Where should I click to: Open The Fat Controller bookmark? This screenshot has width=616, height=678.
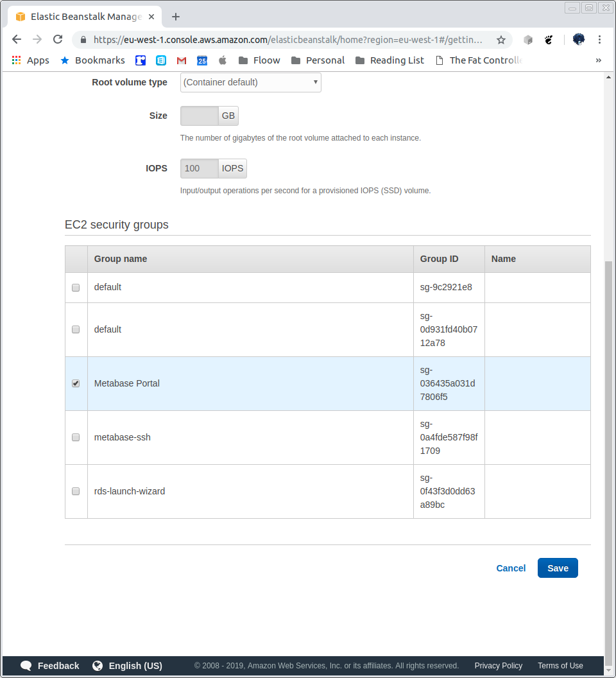click(479, 60)
